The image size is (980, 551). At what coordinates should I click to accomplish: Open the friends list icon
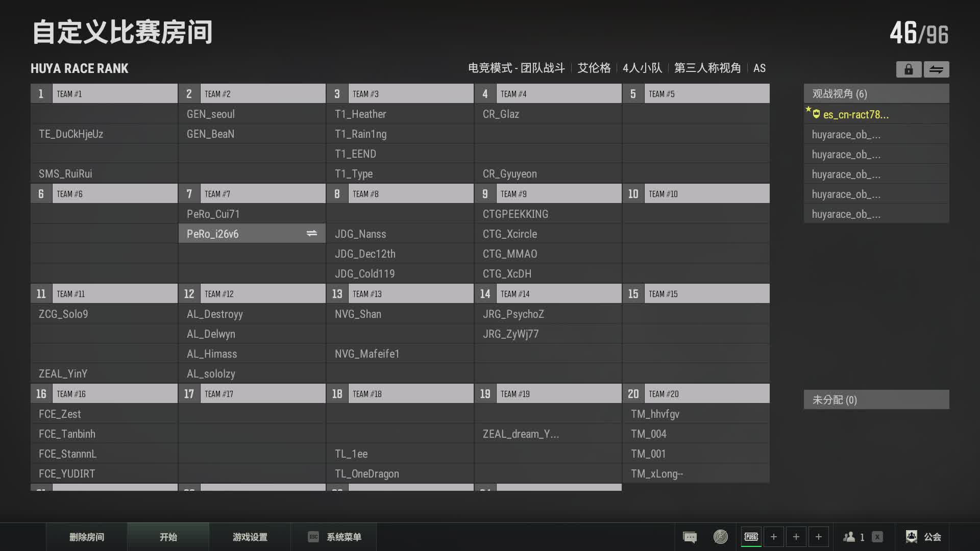tap(849, 537)
